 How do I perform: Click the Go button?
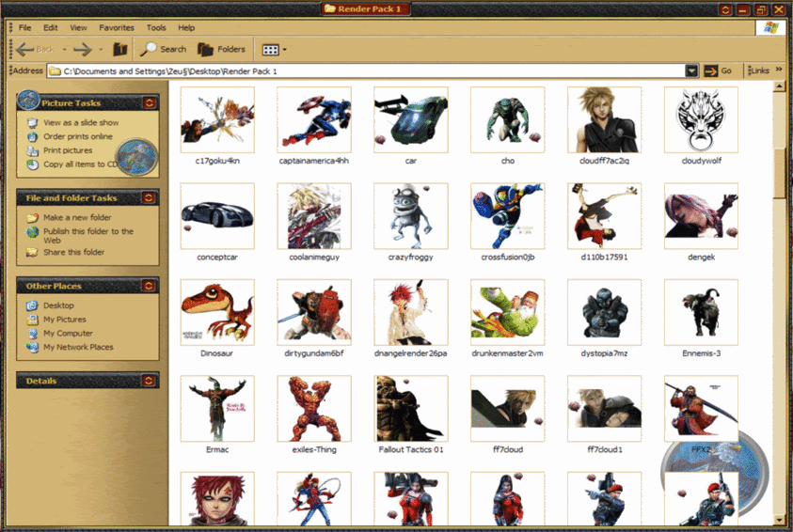pos(718,70)
